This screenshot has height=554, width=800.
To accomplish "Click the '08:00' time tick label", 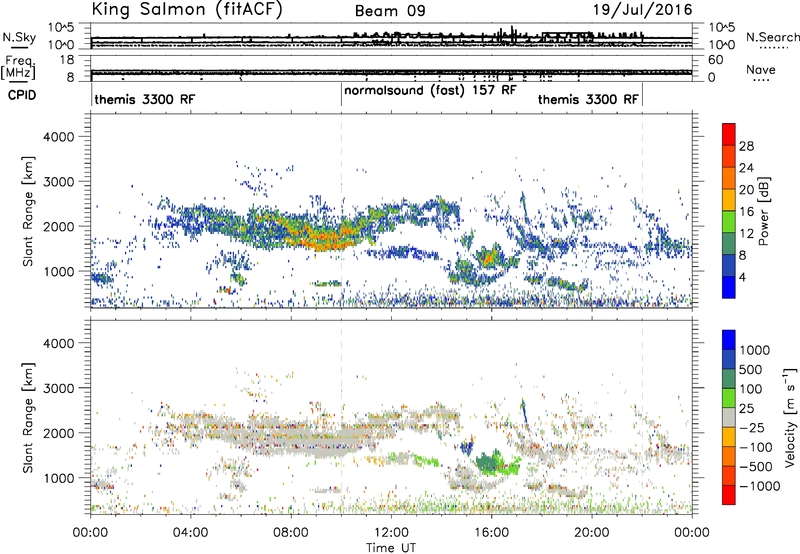I will coord(291,533).
